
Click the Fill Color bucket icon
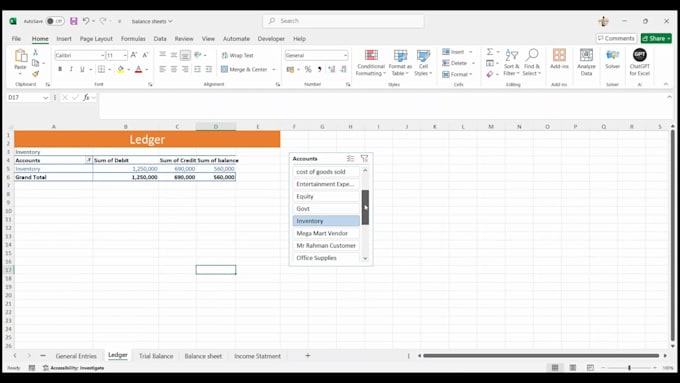point(121,69)
